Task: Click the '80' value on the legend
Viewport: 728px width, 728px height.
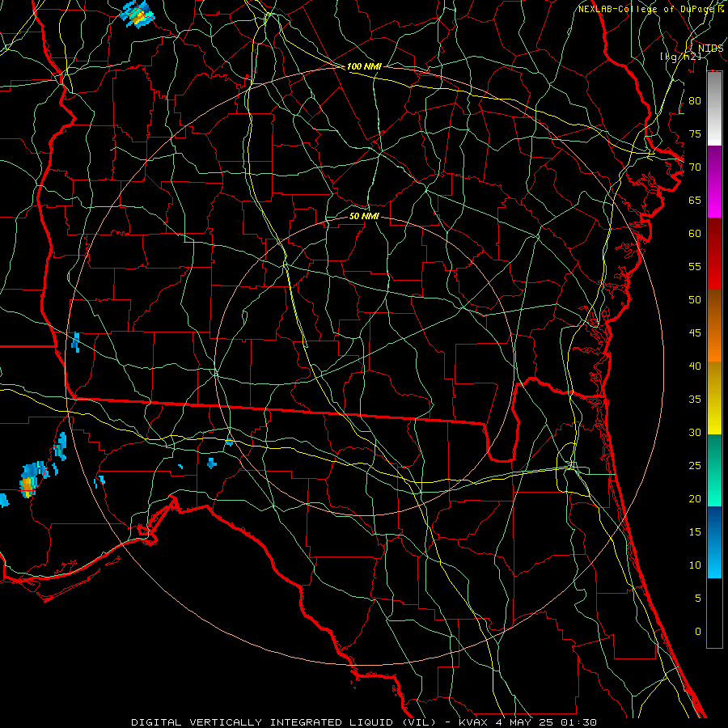Action: tap(695, 101)
